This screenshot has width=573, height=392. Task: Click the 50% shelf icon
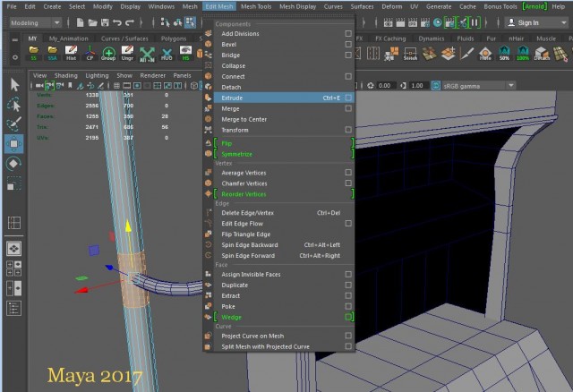click(504, 54)
